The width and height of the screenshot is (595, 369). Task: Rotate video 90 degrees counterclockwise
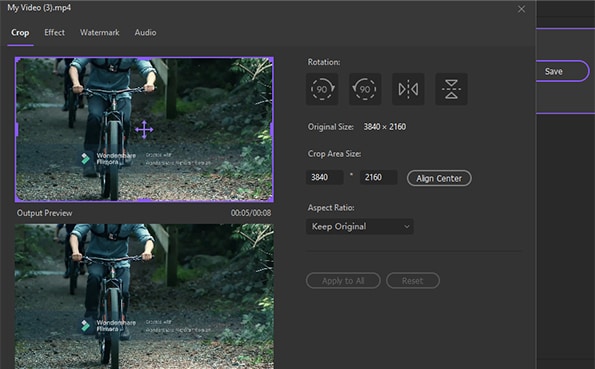point(365,89)
